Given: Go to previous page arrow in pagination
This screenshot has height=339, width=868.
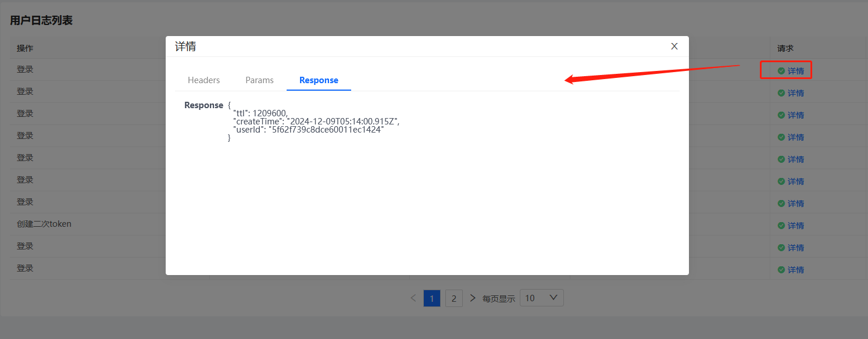Looking at the screenshot, I should pos(413,298).
